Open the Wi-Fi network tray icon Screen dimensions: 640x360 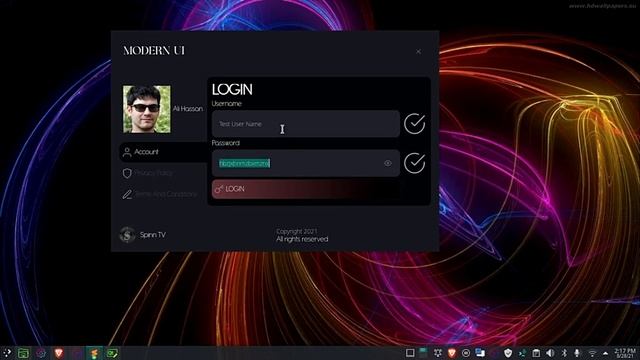[x=592, y=353]
